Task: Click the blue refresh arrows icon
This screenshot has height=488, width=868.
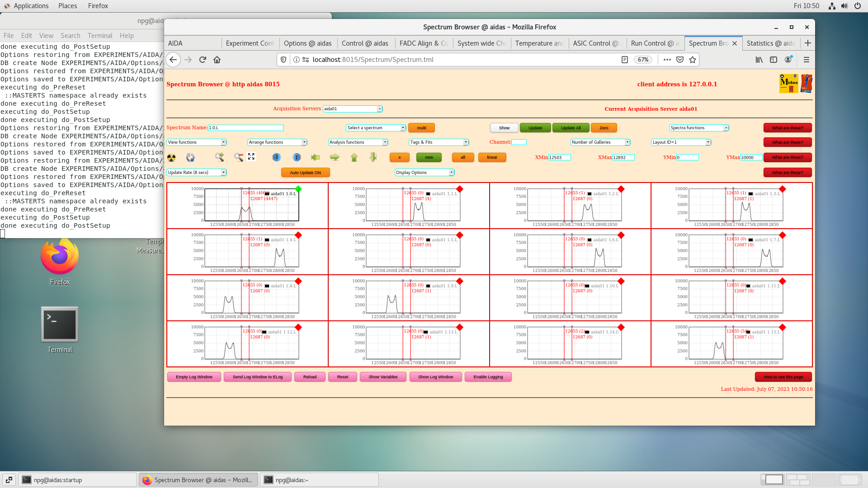Action: coord(190,157)
